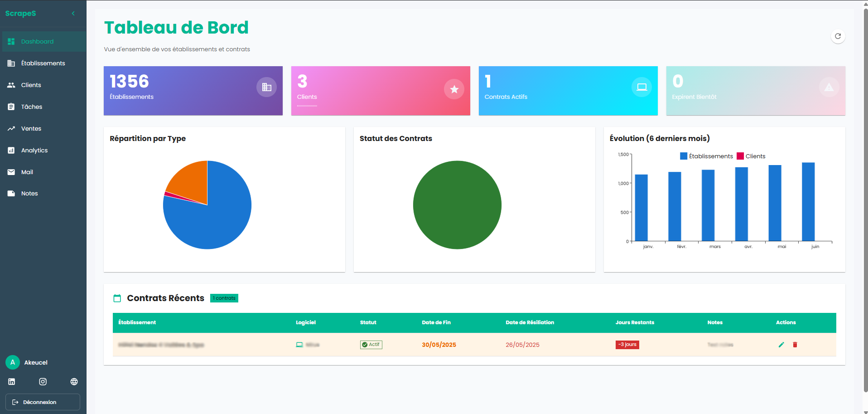Screen dimensions: 868x414
Task: Click the laptop icon on Contrats Actifs card
Action: pyautogui.click(x=641, y=87)
